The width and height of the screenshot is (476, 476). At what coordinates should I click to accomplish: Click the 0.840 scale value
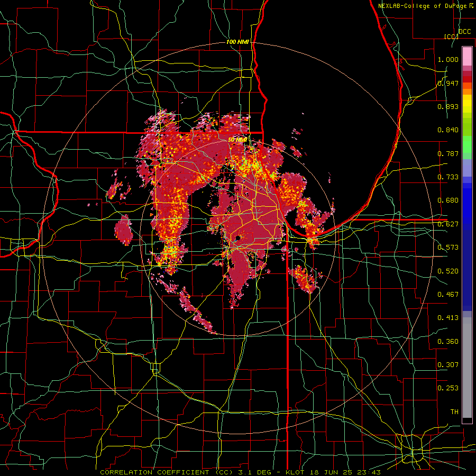[x=448, y=130]
